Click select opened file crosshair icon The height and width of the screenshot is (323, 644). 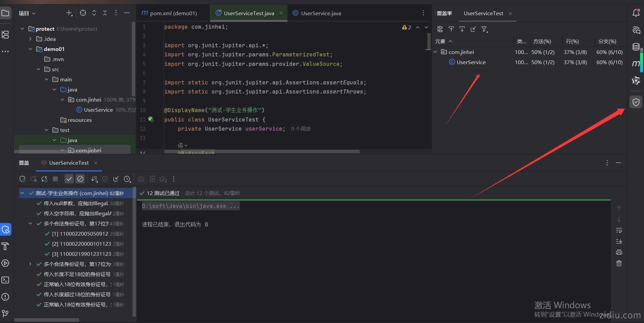click(83, 13)
